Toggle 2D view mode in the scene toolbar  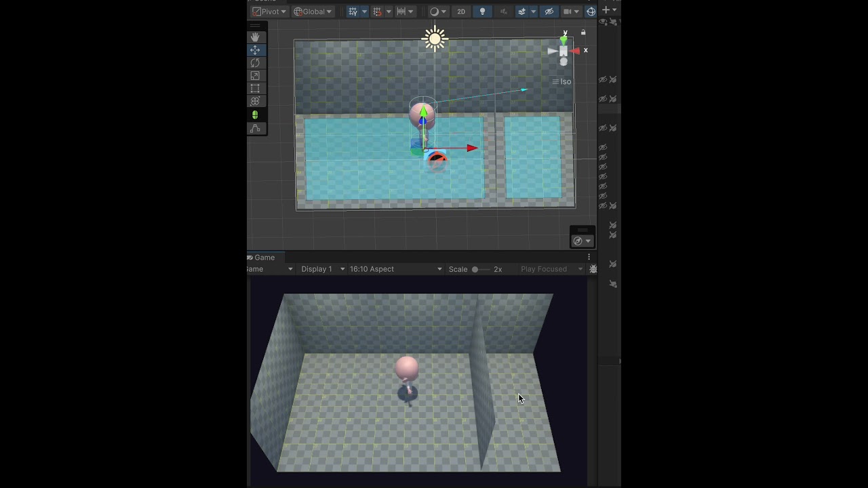[461, 12]
